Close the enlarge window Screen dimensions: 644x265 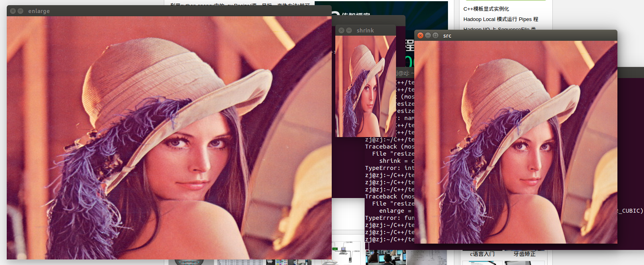click(x=13, y=11)
